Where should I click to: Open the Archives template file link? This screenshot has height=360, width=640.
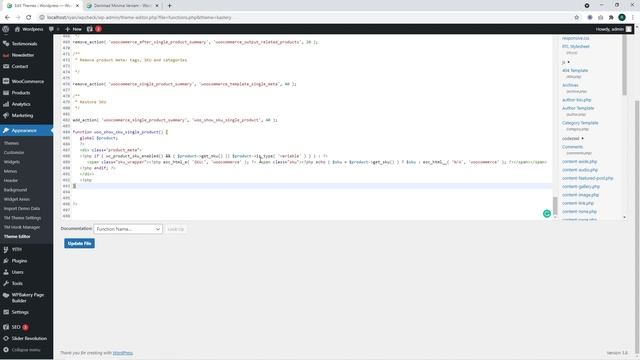pos(570,85)
